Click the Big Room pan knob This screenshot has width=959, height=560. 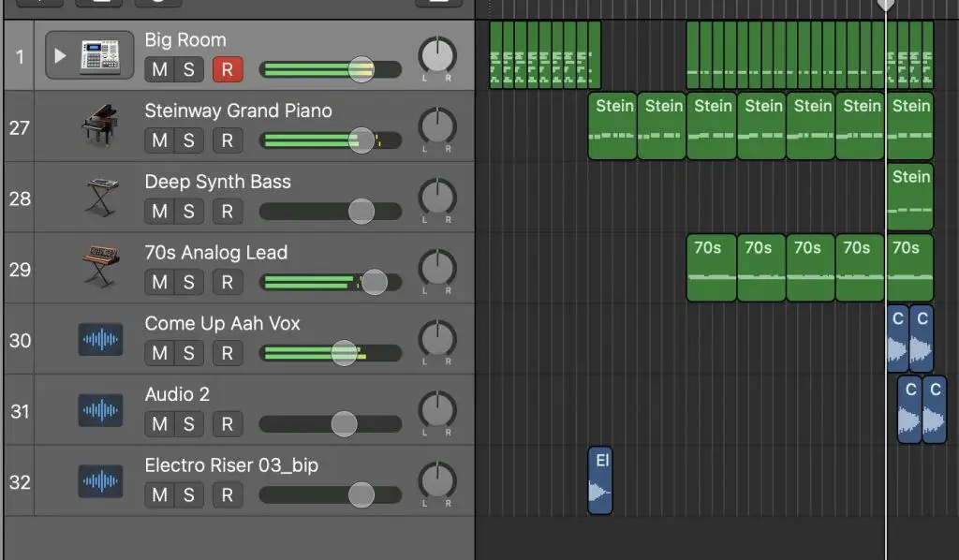437,56
